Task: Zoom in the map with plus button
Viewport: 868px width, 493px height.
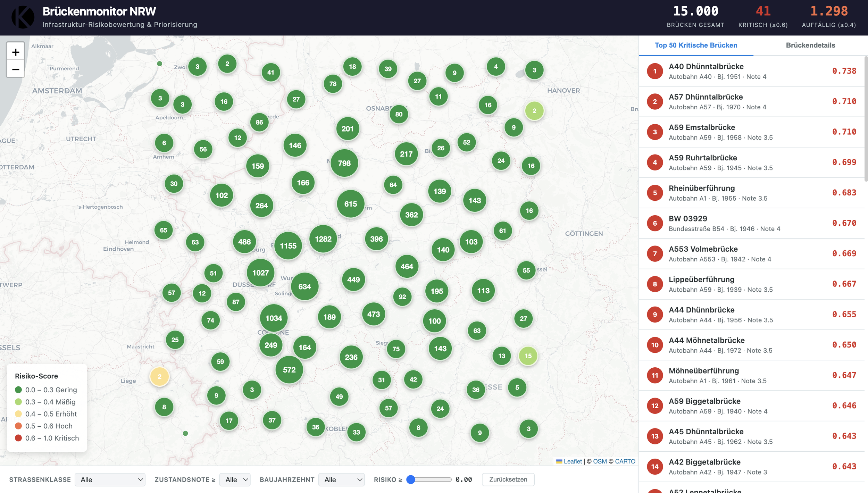Action: pyautogui.click(x=16, y=52)
